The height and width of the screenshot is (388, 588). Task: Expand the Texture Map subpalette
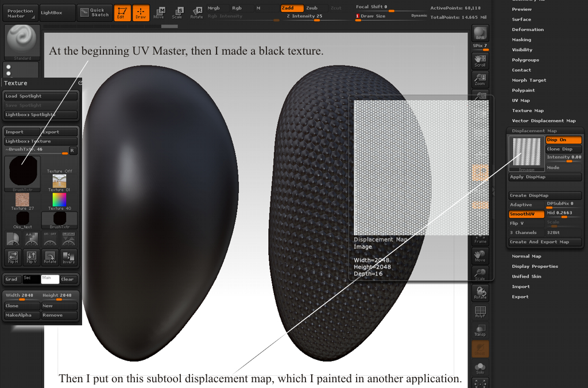click(528, 111)
